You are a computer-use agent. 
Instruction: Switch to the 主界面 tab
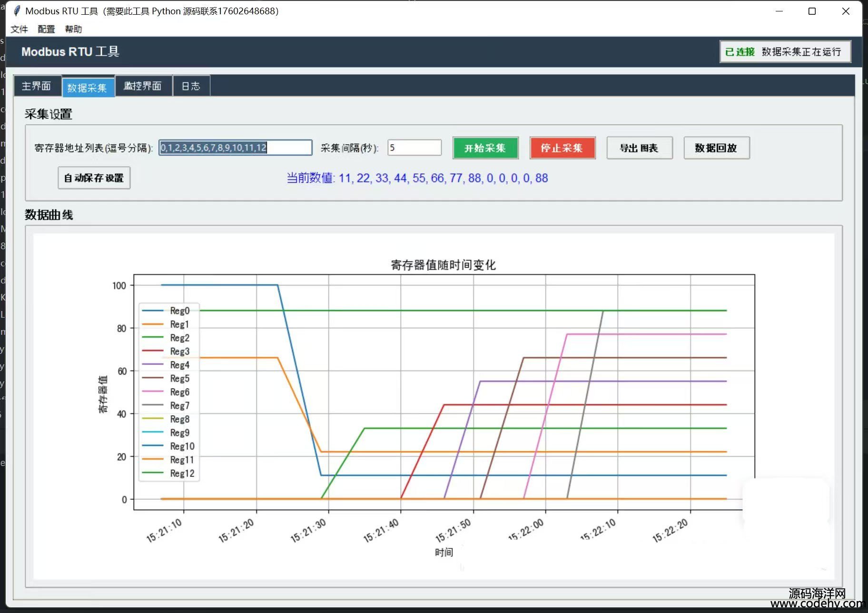[37, 86]
